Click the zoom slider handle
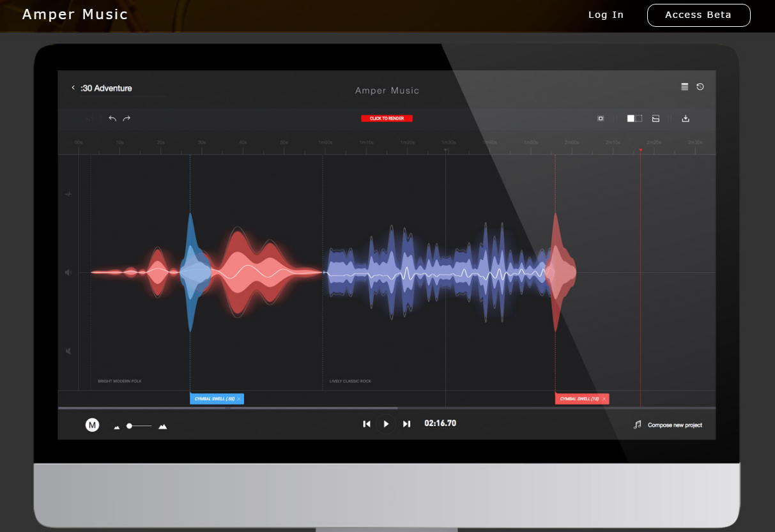This screenshot has width=775, height=532. [x=129, y=425]
